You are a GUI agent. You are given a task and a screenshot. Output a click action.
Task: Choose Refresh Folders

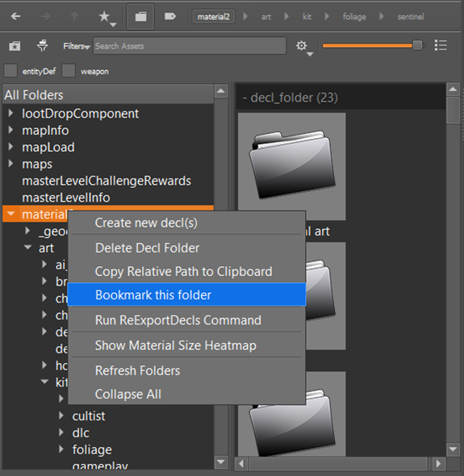coord(186,370)
